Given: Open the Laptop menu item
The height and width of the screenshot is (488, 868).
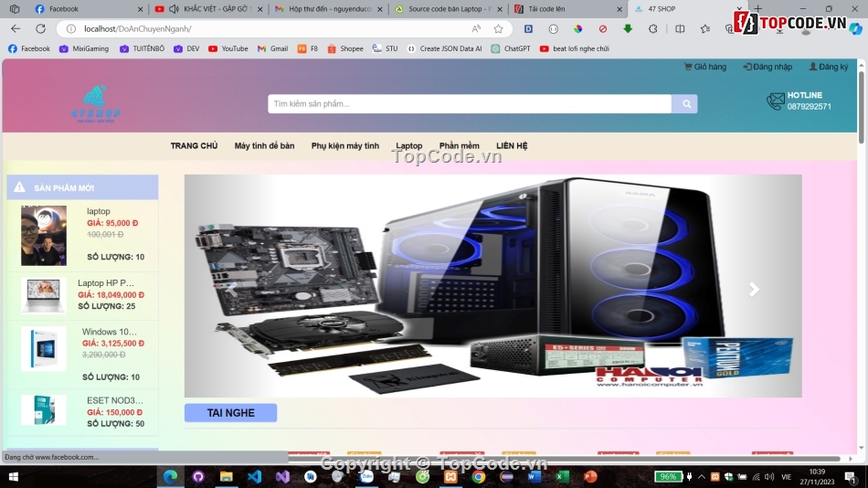Looking at the screenshot, I should pyautogui.click(x=408, y=145).
